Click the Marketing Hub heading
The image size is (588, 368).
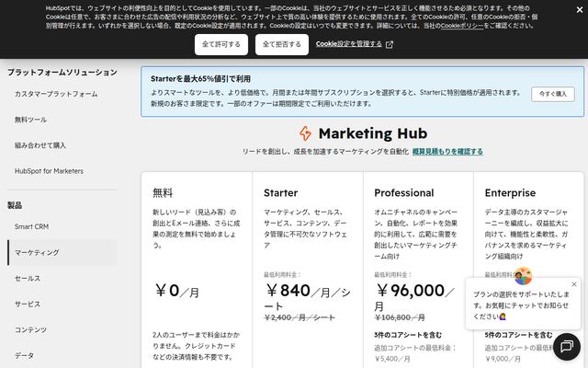click(x=373, y=133)
